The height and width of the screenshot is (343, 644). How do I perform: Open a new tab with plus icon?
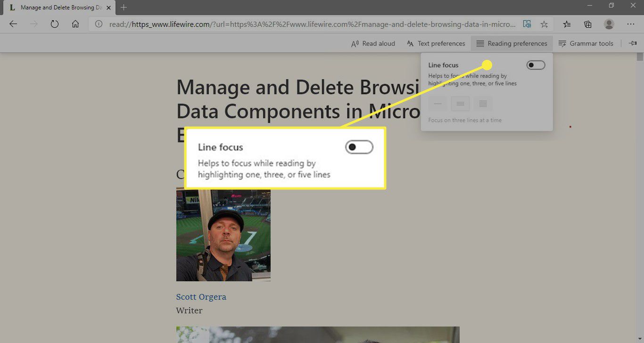[124, 7]
